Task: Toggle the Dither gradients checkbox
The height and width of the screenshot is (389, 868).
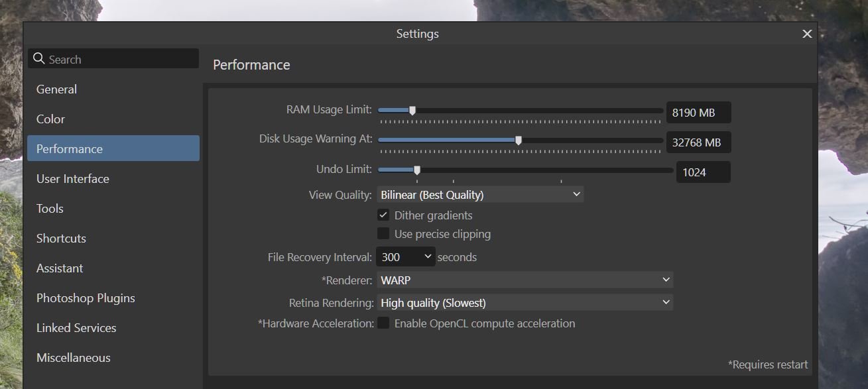Action: pyautogui.click(x=383, y=215)
